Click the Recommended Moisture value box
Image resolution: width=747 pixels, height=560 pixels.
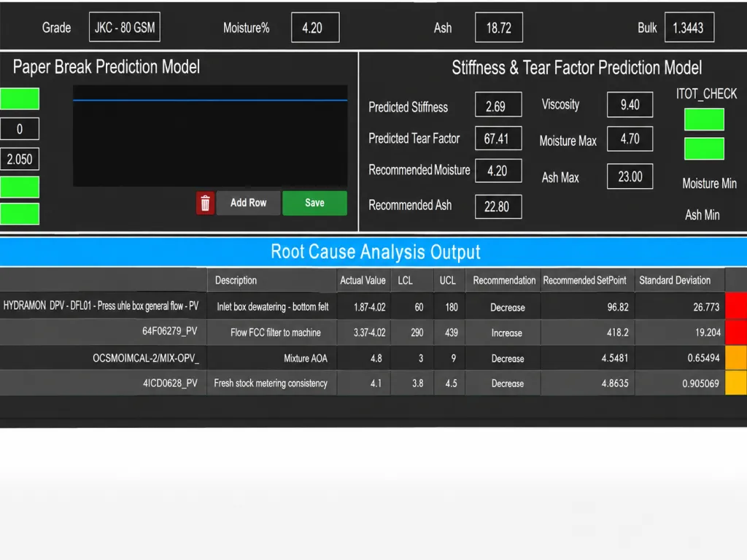pos(498,171)
